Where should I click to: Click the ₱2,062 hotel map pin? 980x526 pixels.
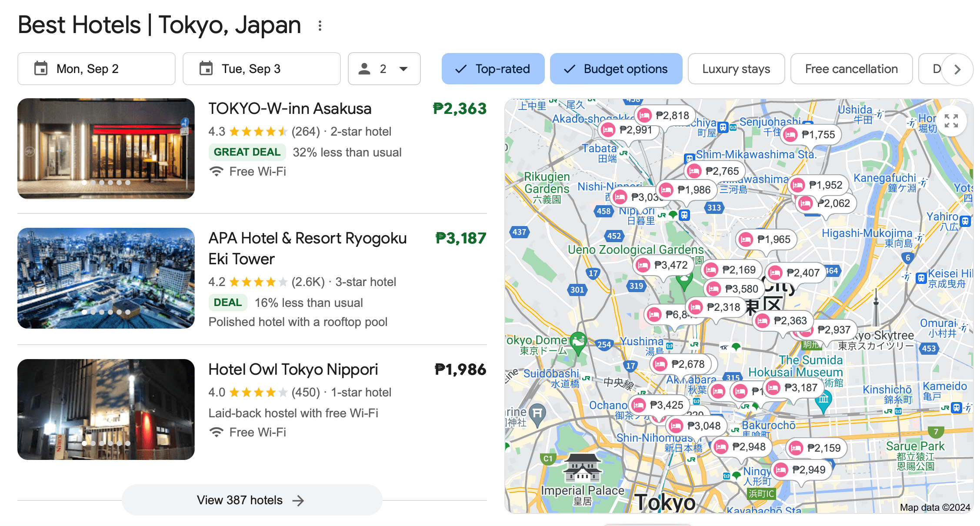click(x=826, y=203)
